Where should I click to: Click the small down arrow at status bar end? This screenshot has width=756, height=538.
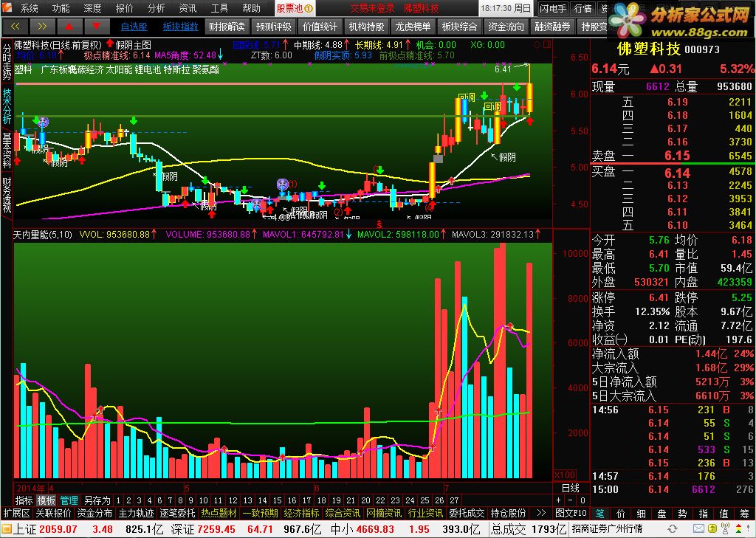coord(750,529)
